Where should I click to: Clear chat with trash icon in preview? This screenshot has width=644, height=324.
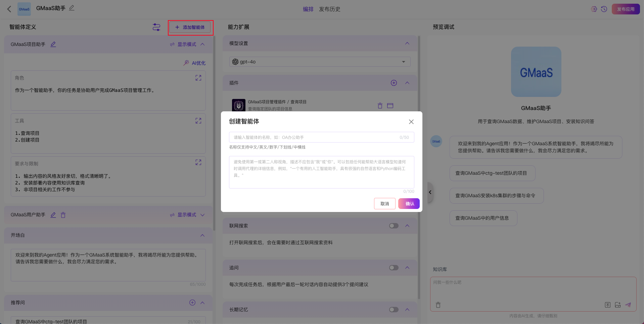tap(438, 305)
